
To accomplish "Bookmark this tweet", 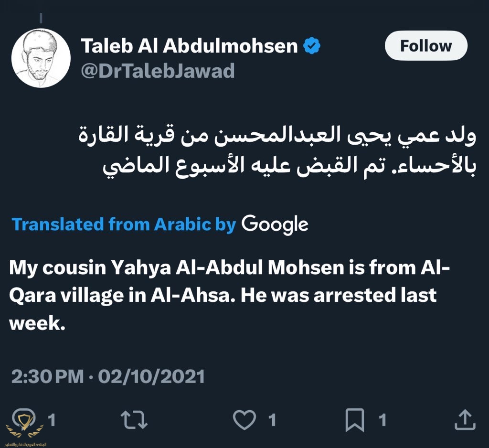I will 355,420.
